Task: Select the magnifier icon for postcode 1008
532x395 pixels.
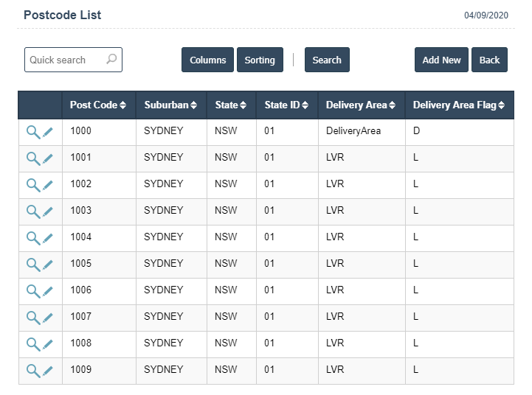Action: pyautogui.click(x=32, y=344)
